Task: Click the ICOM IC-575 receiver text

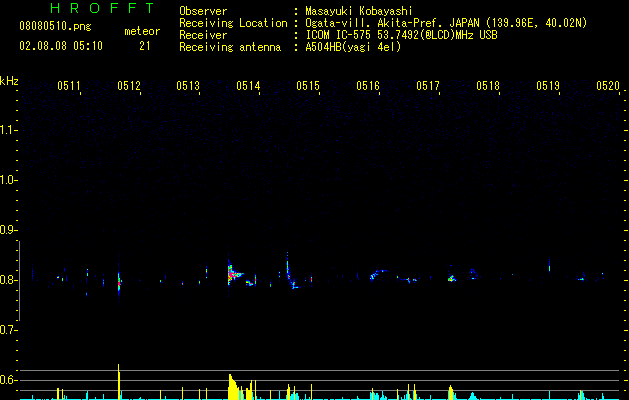Action: tap(401, 35)
